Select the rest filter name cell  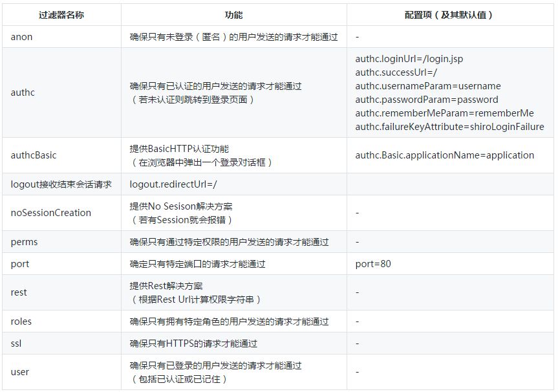click(x=61, y=292)
